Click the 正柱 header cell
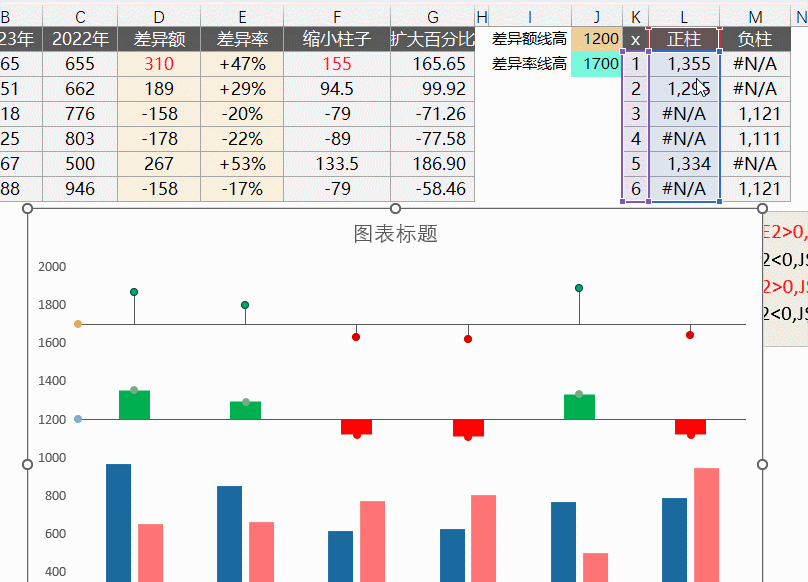This screenshot has height=582, width=808. 684,39
